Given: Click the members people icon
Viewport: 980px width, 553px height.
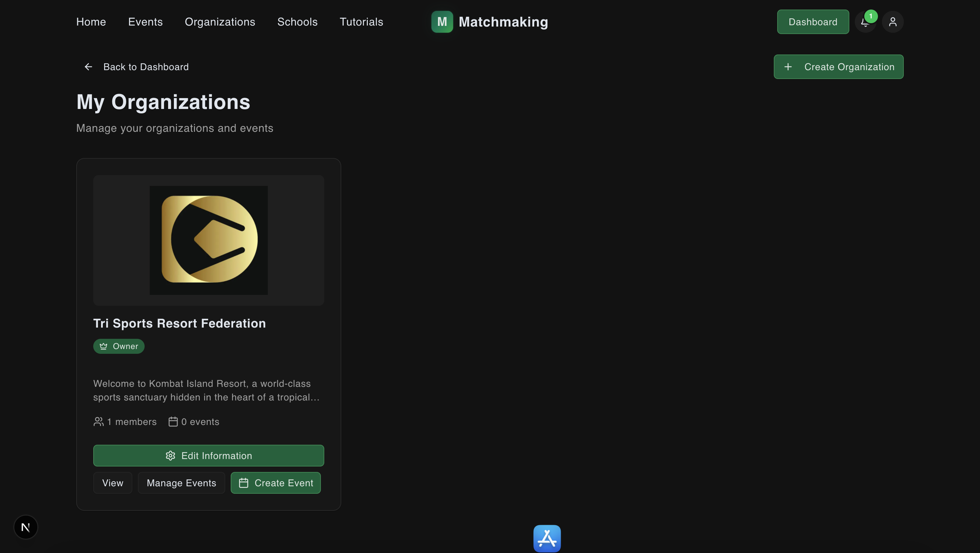Looking at the screenshot, I should [x=99, y=422].
